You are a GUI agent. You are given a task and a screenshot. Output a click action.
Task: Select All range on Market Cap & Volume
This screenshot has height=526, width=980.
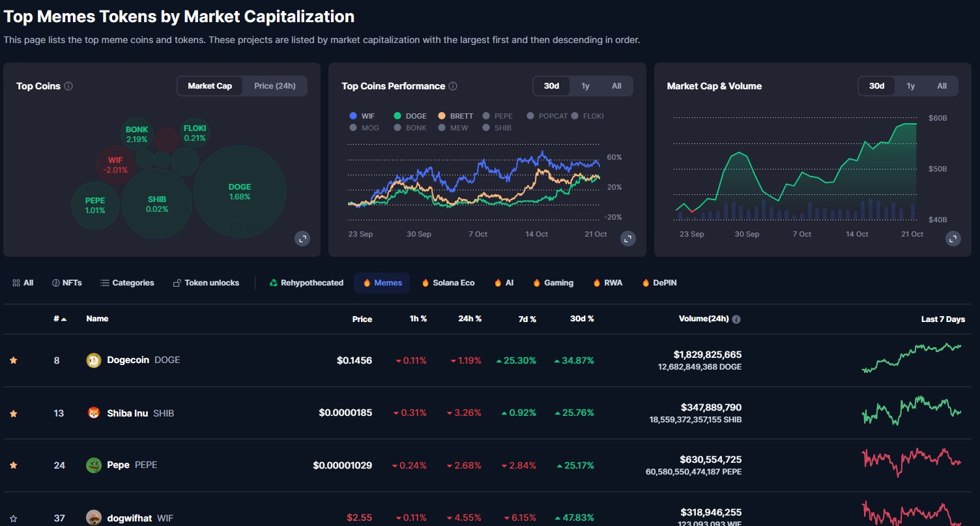[942, 86]
